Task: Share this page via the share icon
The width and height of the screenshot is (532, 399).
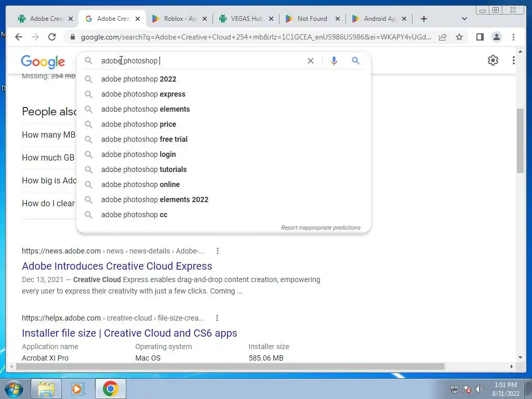Action: click(x=443, y=37)
